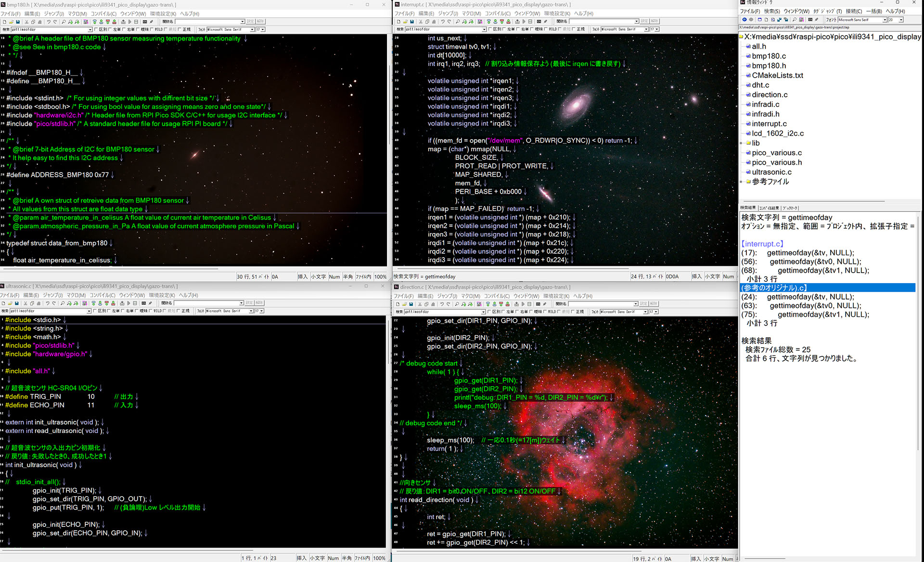Jump to line 56 gettimeofday search result
Viewport: 924px width, 562px height.
815,261
